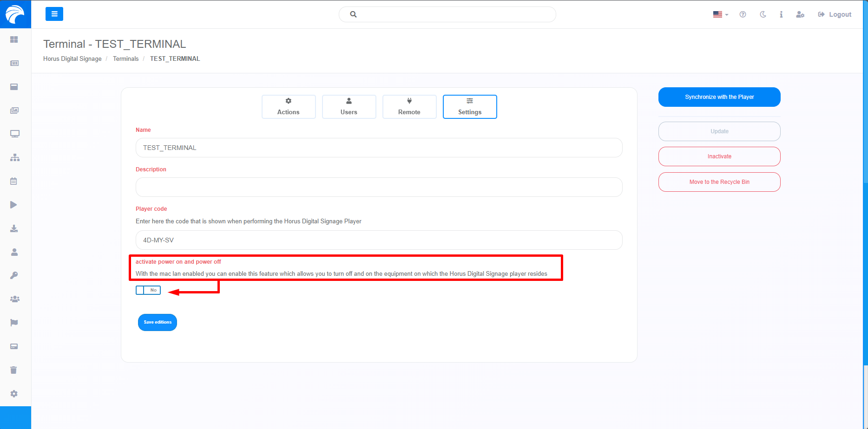Open the trash bin icon in sidebar
Viewport: 868px width, 429px height.
tap(13, 370)
